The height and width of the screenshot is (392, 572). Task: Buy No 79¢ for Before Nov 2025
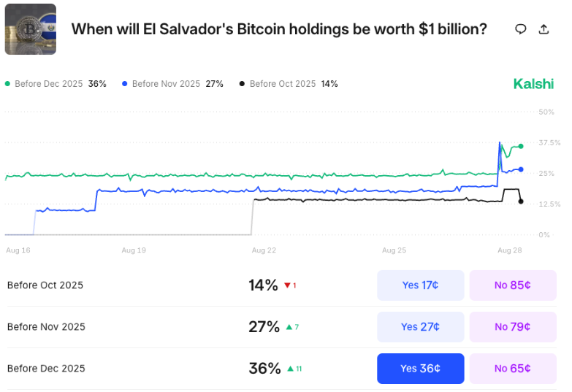pyautogui.click(x=512, y=327)
